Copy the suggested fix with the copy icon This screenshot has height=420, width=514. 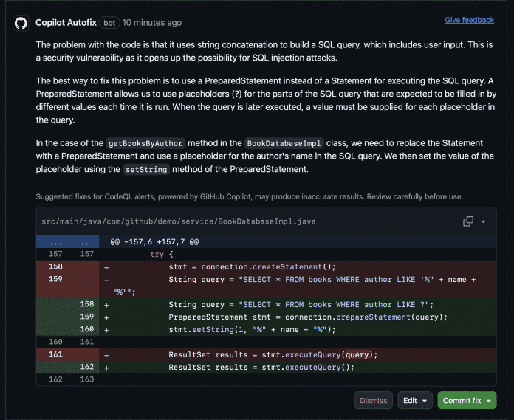click(467, 221)
